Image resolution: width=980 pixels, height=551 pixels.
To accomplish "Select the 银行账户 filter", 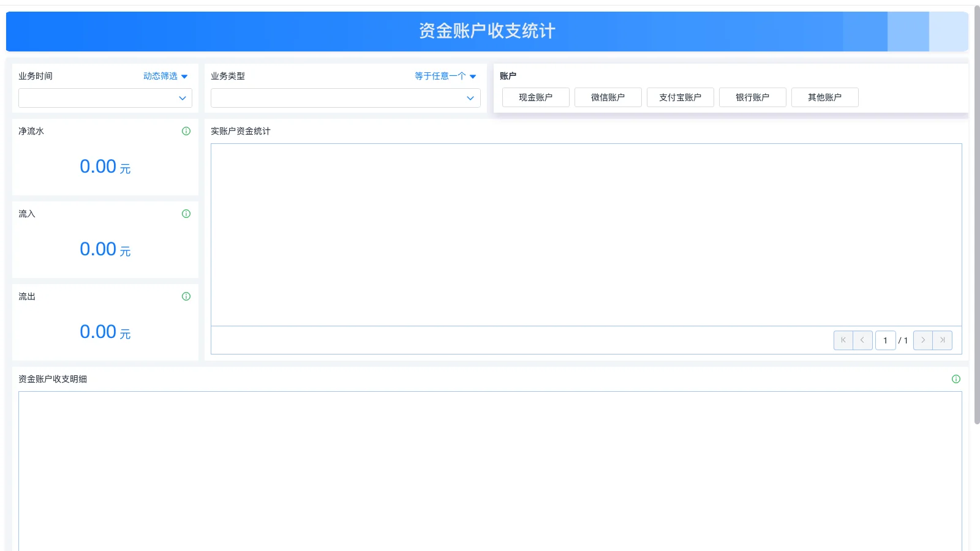I will (752, 97).
